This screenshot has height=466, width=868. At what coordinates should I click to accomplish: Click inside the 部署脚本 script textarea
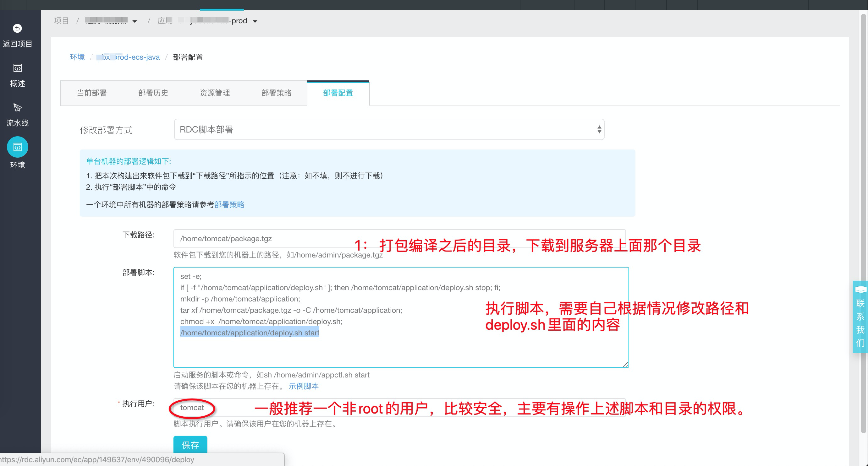click(401, 317)
